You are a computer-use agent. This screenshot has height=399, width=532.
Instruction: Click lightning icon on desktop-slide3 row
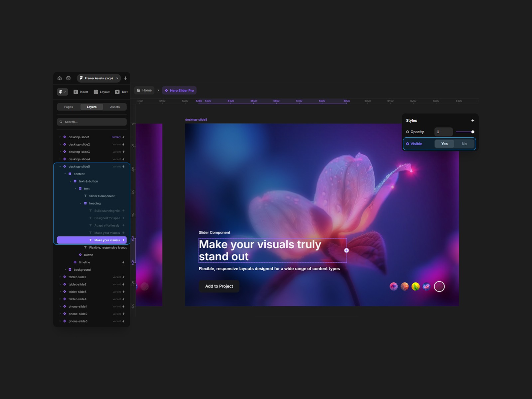[x=123, y=152]
